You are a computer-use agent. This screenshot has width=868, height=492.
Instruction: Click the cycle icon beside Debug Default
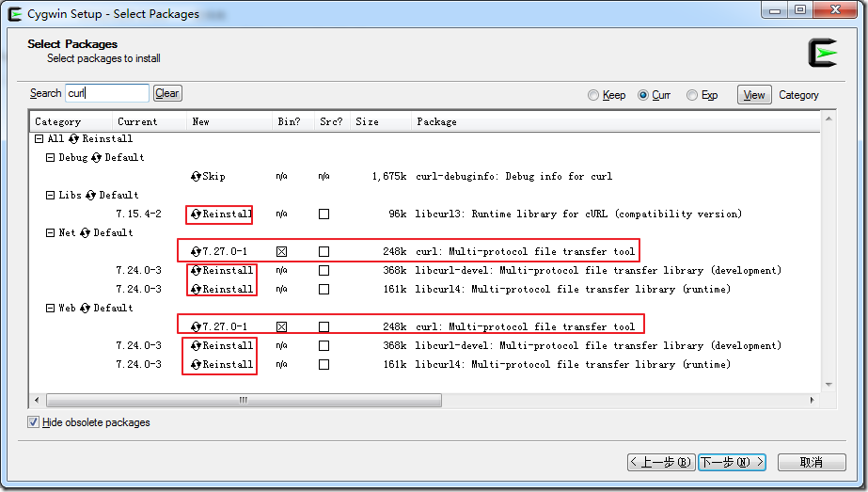(96, 157)
